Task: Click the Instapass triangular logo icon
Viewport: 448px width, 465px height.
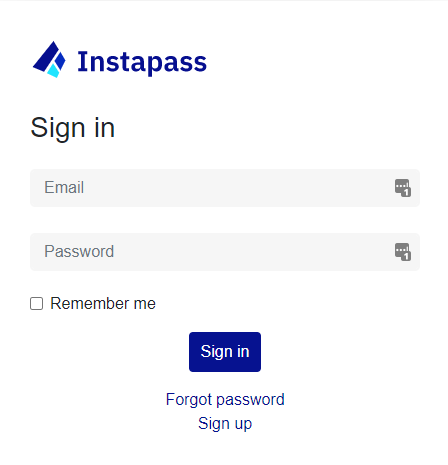Action: pos(49,60)
